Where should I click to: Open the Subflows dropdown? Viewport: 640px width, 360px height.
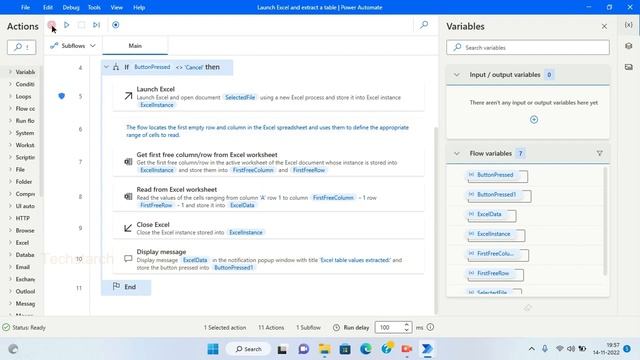coord(73,46)
